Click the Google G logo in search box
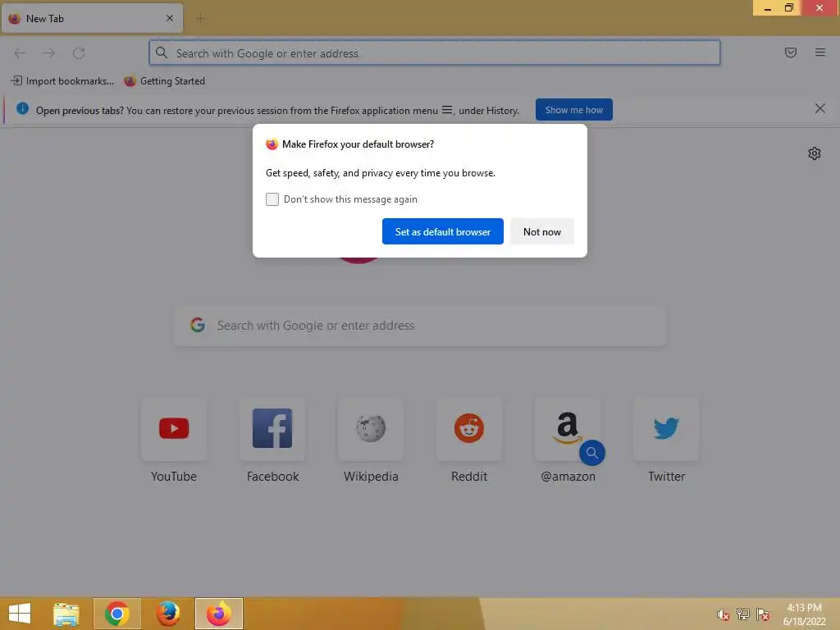840x630 pixels. 198,325
